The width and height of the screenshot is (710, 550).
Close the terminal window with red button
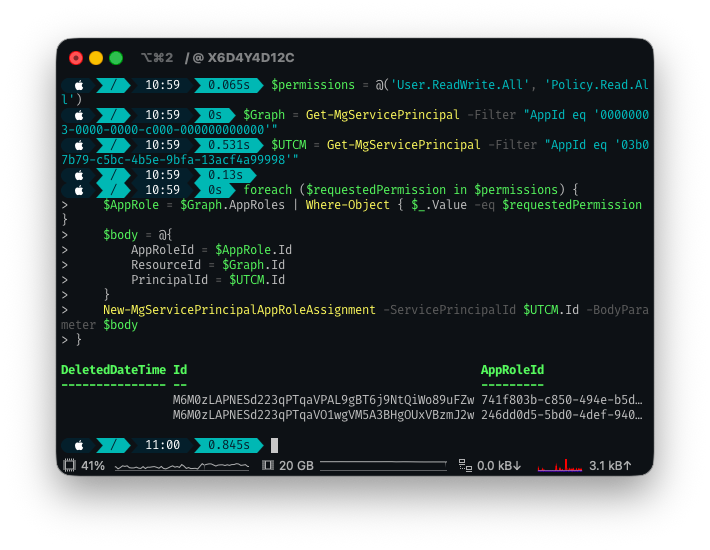coord(76,58)
